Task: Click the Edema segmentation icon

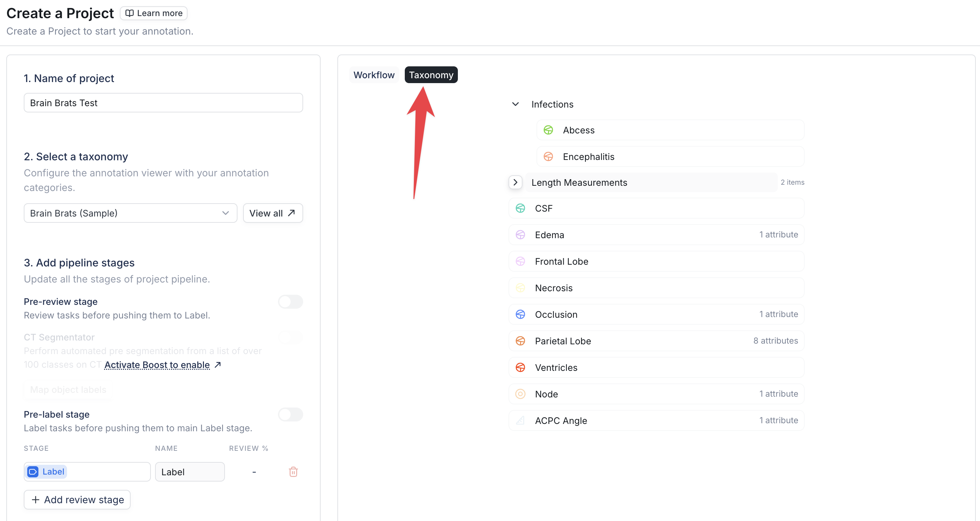Action: 520,235
